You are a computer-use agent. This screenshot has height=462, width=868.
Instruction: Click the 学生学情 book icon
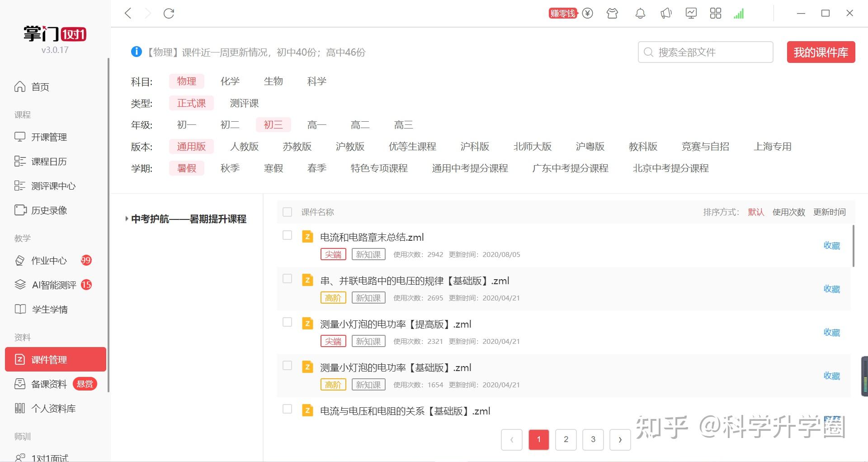click(x=20, y=309)
